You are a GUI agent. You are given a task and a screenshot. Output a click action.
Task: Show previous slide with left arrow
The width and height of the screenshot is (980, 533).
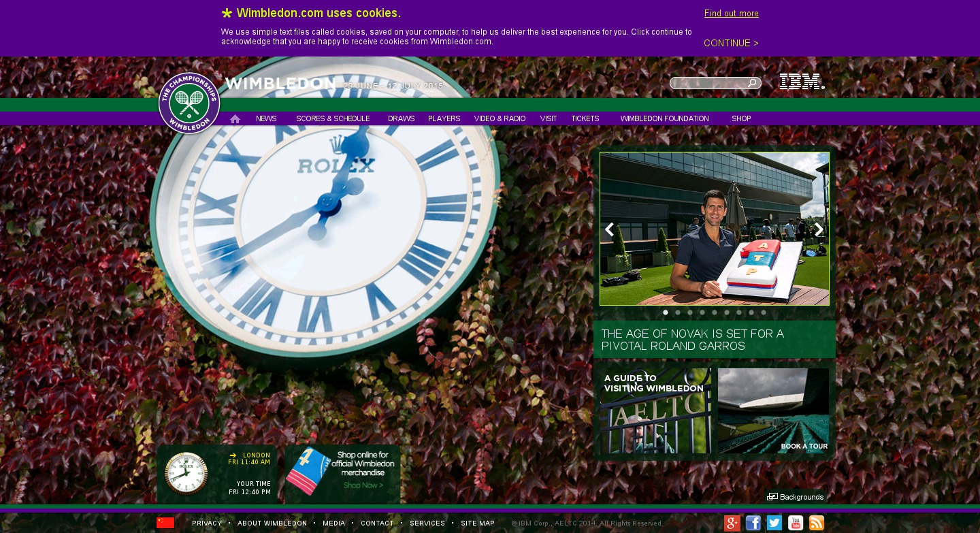610,229
